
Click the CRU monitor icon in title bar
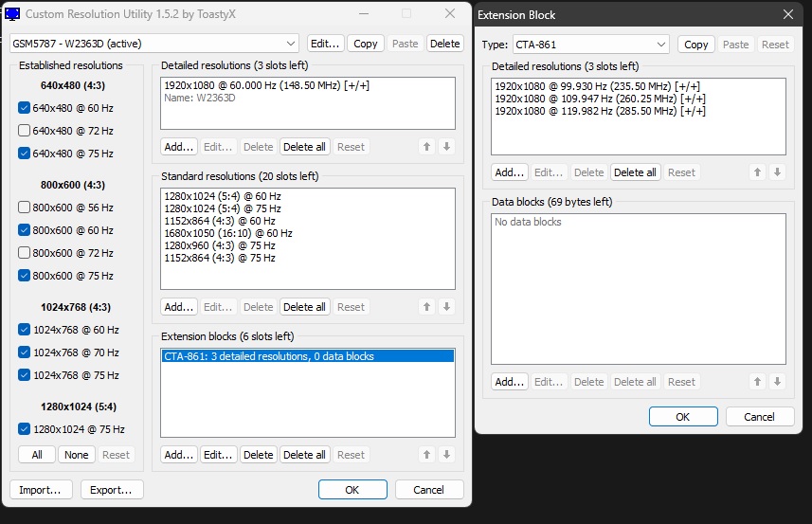coord(12,14)
